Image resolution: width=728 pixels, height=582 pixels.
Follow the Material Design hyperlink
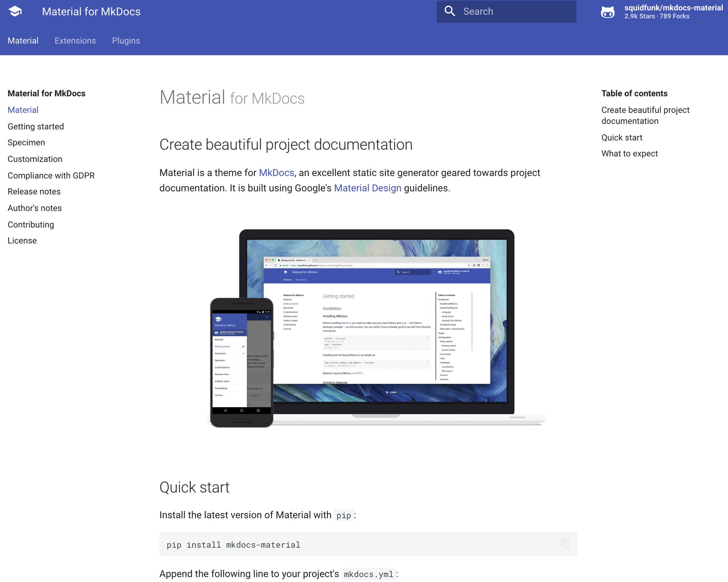point(368,188)
